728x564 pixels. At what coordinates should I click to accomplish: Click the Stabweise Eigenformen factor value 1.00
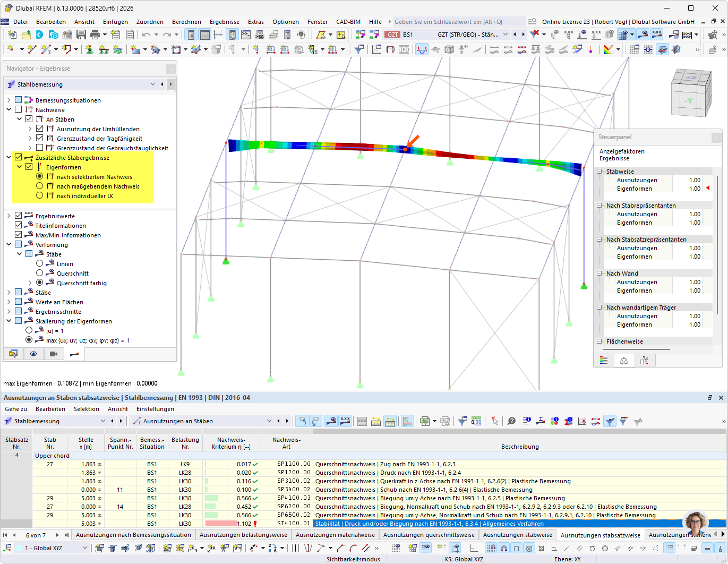coord(695,189)
